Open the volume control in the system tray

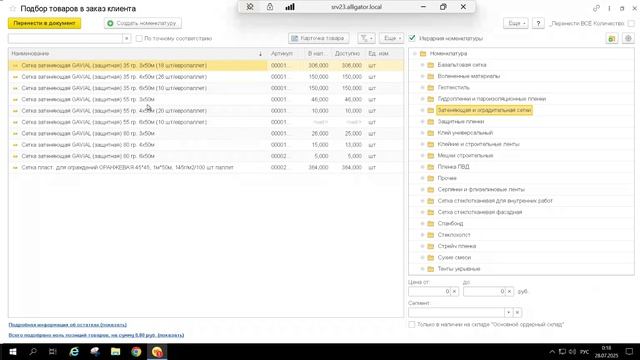click(x=572, y=352)
